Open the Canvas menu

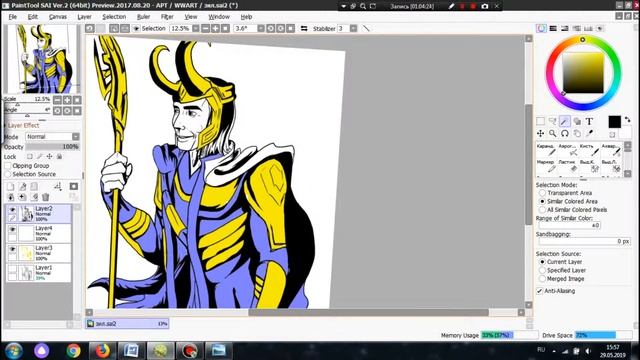(58, 17)
